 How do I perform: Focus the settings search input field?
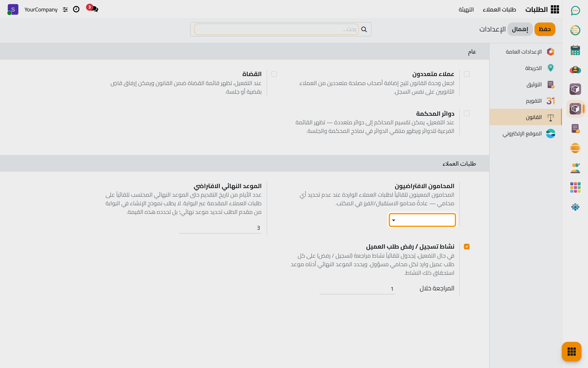(x=276, y=29)
